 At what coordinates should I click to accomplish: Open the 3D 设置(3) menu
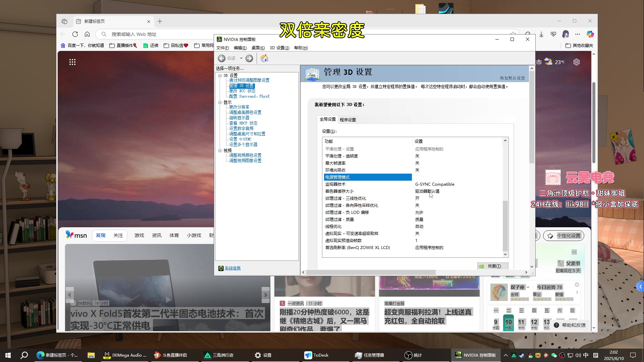279,48
